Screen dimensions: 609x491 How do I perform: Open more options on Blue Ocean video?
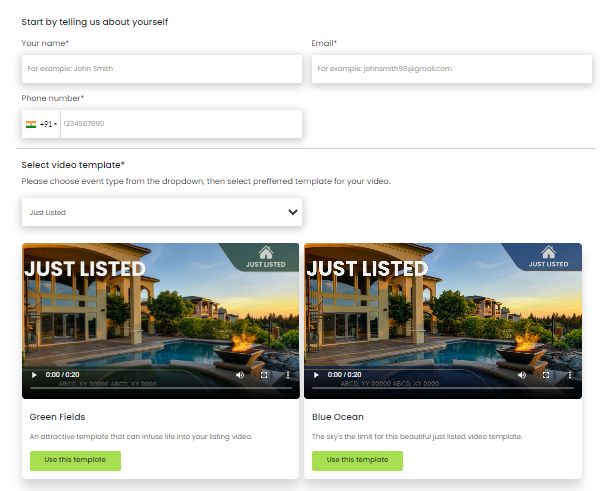(570, 375)
